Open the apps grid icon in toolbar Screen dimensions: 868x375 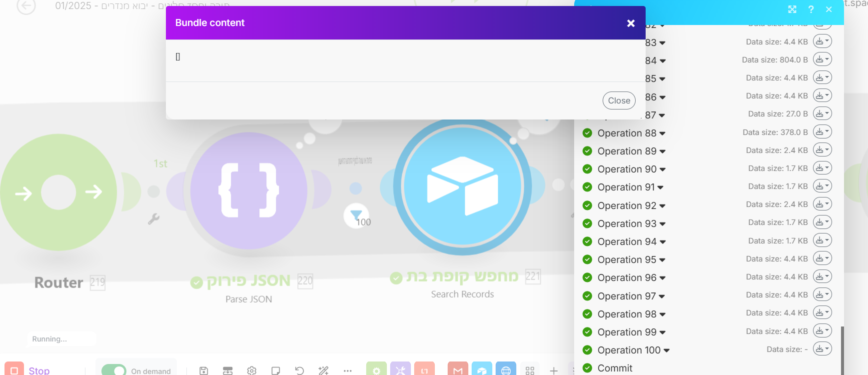[530, 370]
